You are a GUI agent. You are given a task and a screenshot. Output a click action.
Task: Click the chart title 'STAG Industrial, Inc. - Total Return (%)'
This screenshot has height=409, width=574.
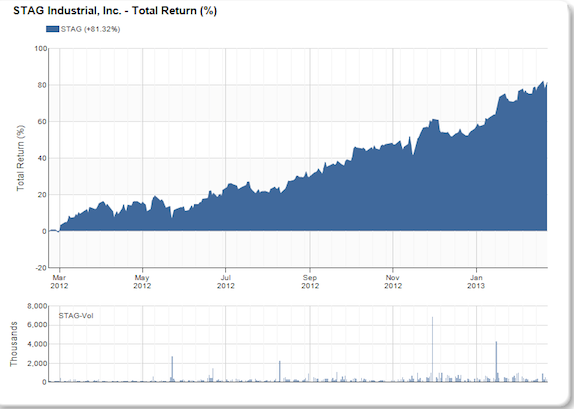click(115, 11)
